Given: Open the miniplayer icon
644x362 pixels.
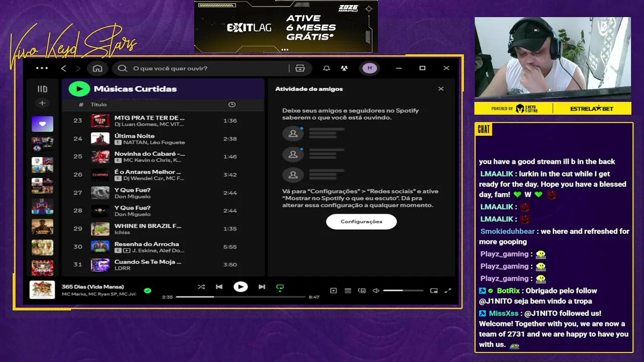Looking at the screenshot, I should pyautogui.click(x=434, y=291).
